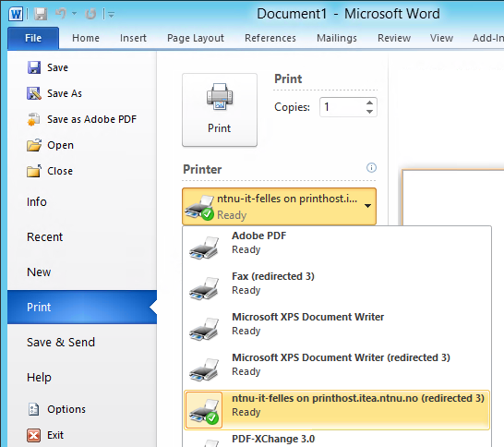Click the Open text label
The width and height of the screenshot is (504, 447).
60,145
